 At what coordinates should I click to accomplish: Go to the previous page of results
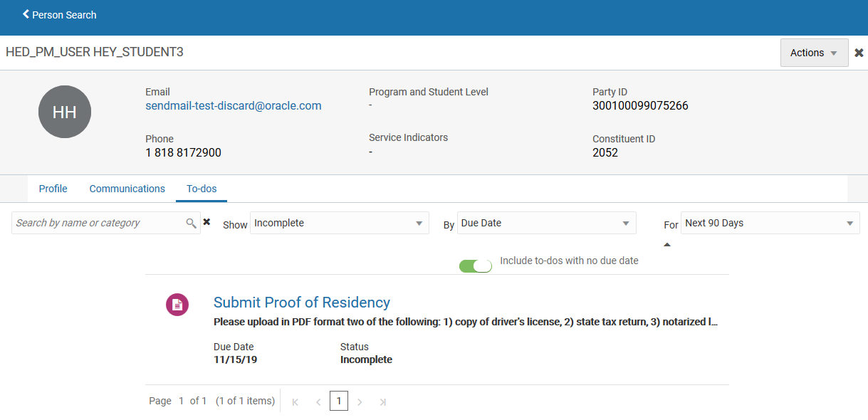tap(318, 402)
